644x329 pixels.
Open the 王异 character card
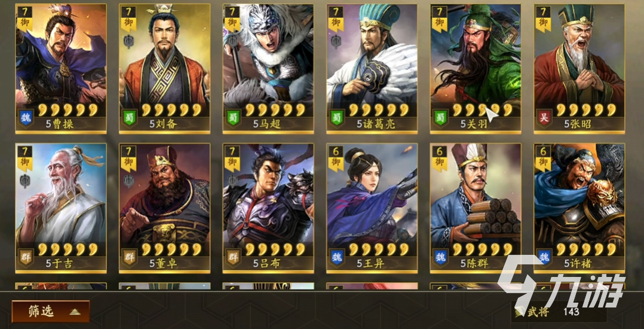click(x=372, y=208)
